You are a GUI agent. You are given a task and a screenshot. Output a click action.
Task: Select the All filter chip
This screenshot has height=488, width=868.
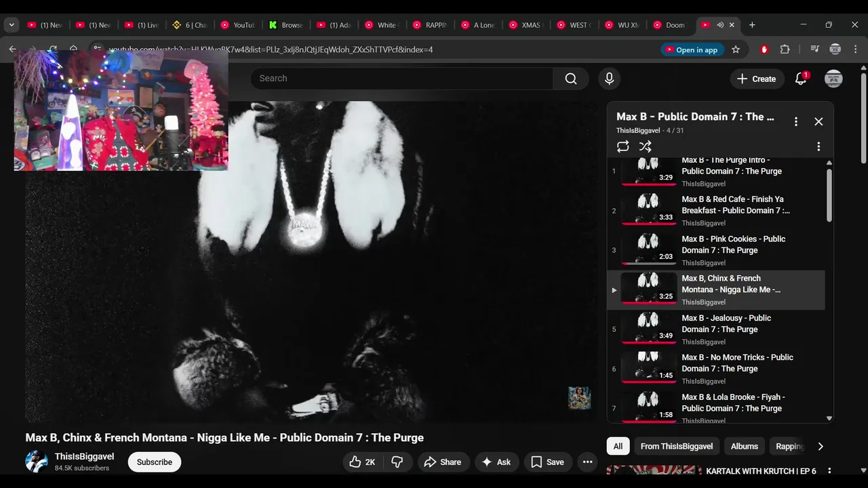tap(618, 446)
